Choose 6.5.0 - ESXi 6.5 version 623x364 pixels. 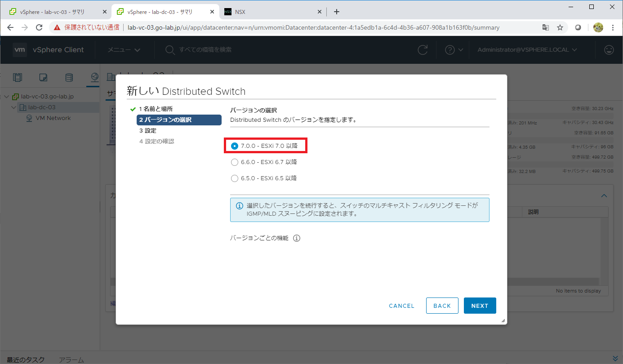point(234,178)
